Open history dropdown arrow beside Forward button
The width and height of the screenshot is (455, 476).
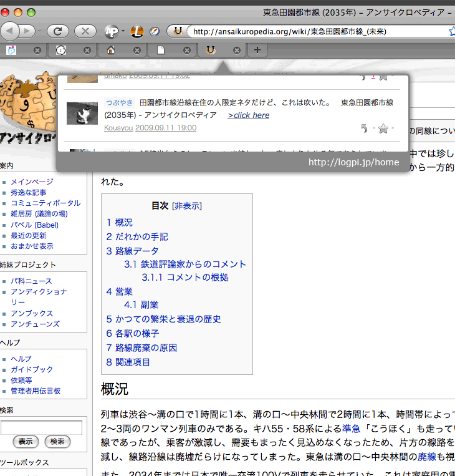click(x=39, y=31)
